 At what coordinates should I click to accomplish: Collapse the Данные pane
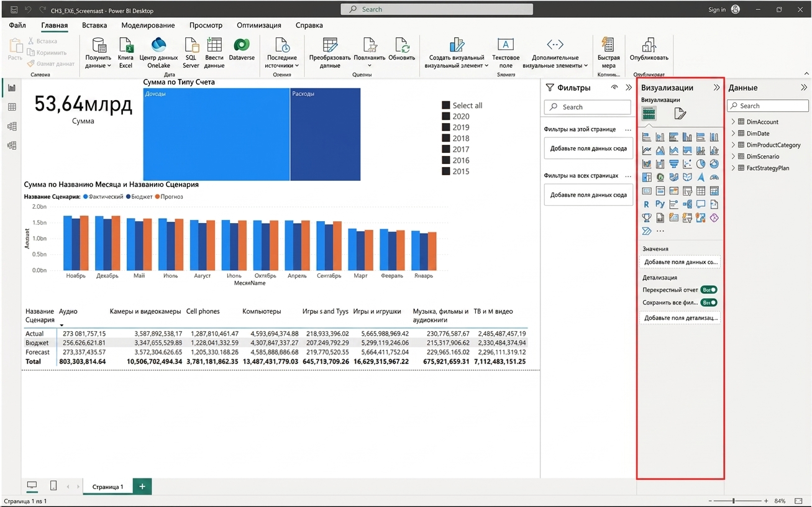pos(804,88)
